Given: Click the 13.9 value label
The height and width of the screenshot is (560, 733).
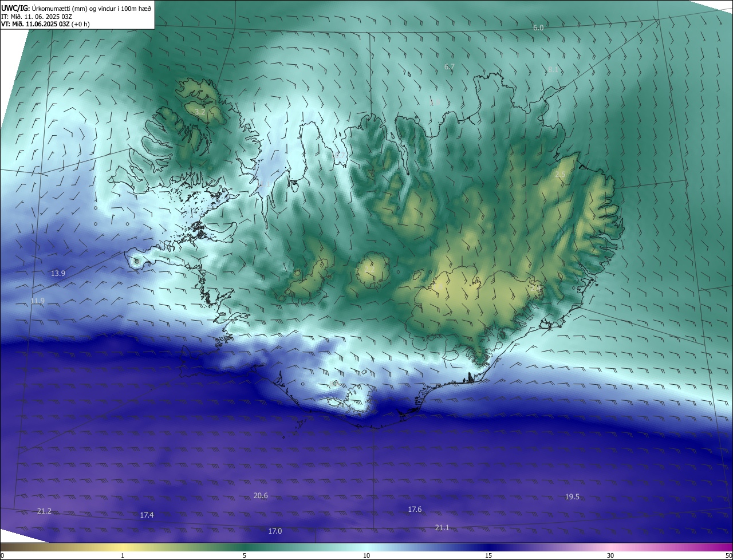Looking at the screenshot, I should pos(58,274).
